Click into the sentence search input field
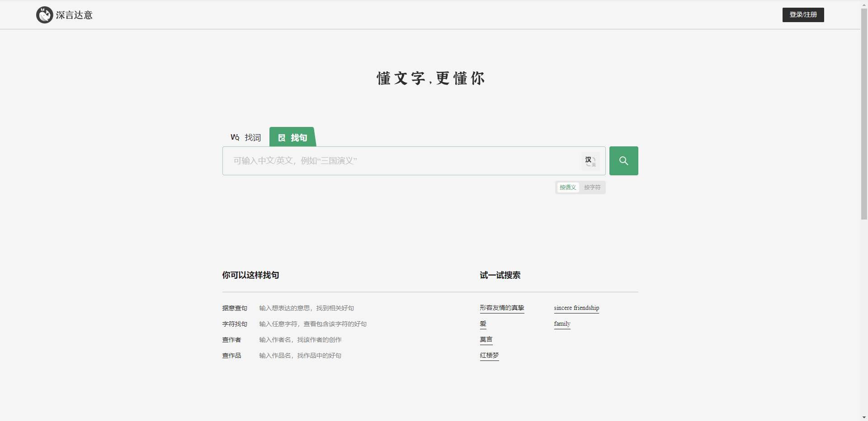 tap(398, 161)
